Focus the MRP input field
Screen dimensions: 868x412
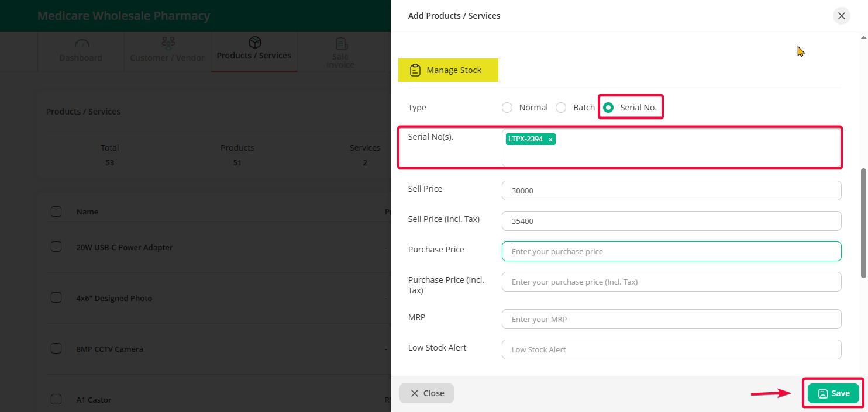coord(671,319)
